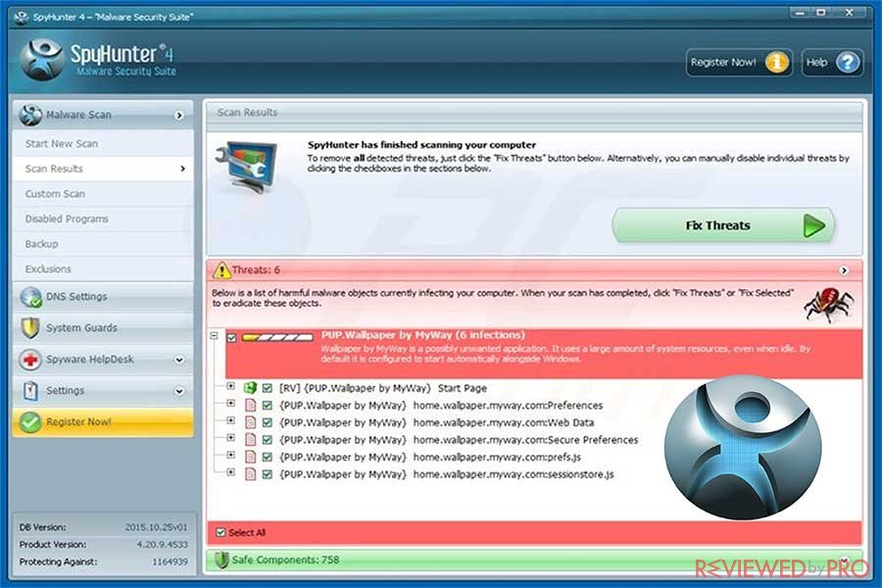This screenshot has width=882, height=588.
Task: Click the file icon on Secure Preferences row
Action: point(250,440)
